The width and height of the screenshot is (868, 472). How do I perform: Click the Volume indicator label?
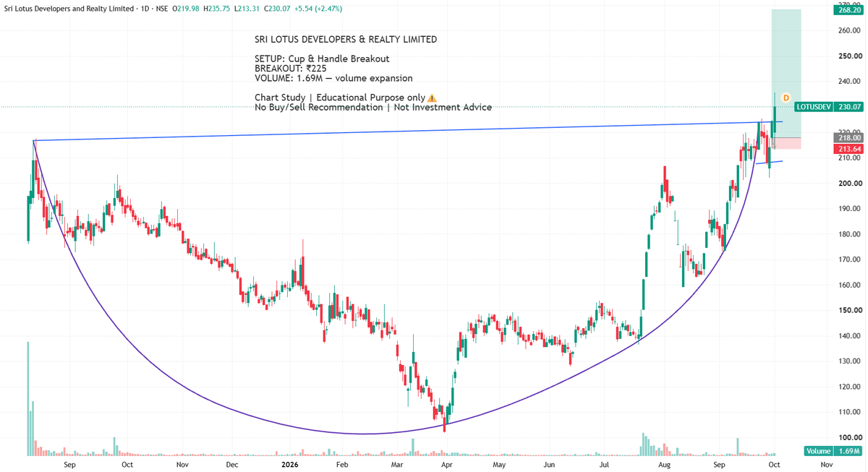818,451
